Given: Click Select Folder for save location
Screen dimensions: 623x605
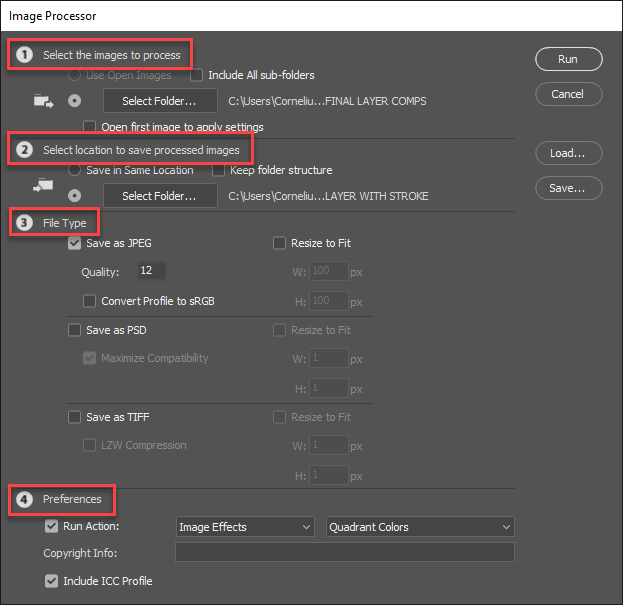Looking at the screenshot, I should click(160, 196).
